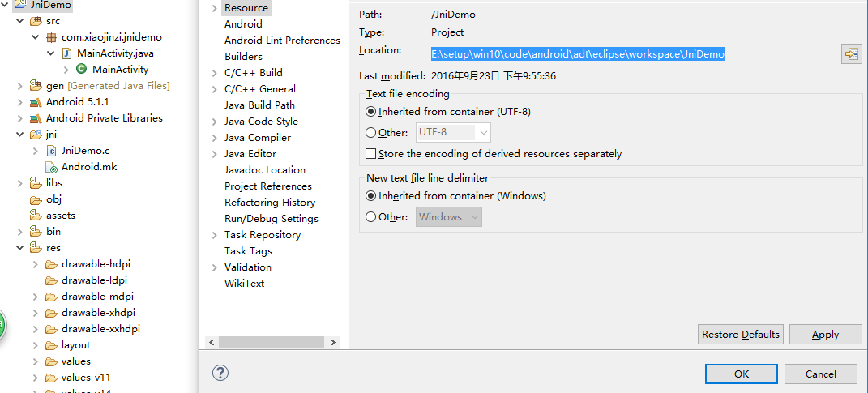Click the Apply button
The image size is (868, 393).
[825, 335]
